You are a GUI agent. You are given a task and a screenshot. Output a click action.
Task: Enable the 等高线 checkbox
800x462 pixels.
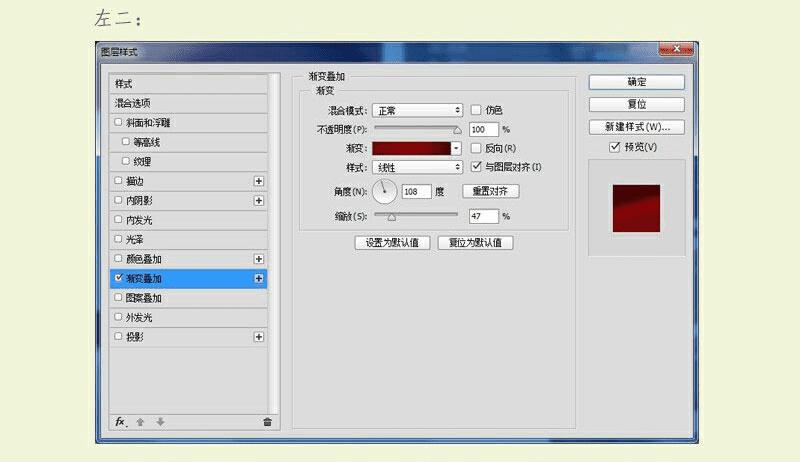(x=126, y=142)
